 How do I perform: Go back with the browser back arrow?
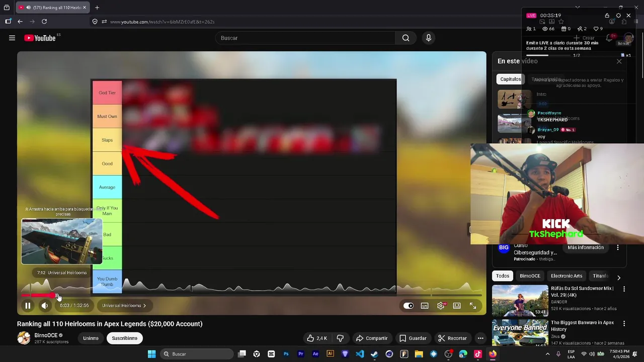pos(20,22)
